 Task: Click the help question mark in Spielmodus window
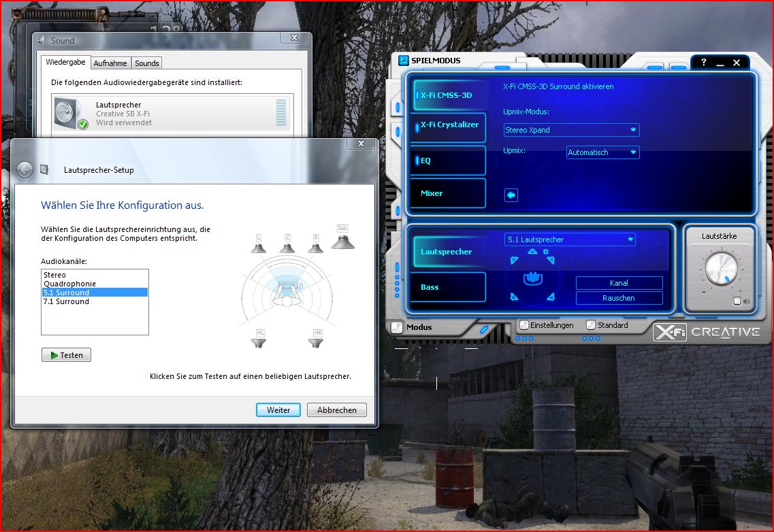(703, 62)
